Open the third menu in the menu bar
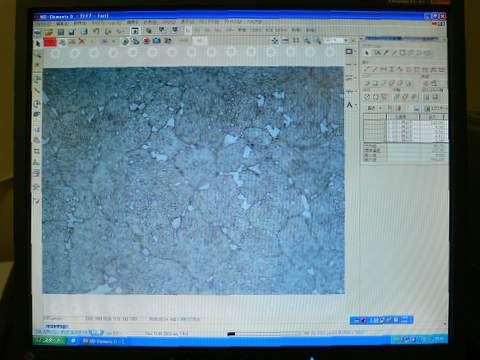This screenshot has width=480, height=360. 80,23
